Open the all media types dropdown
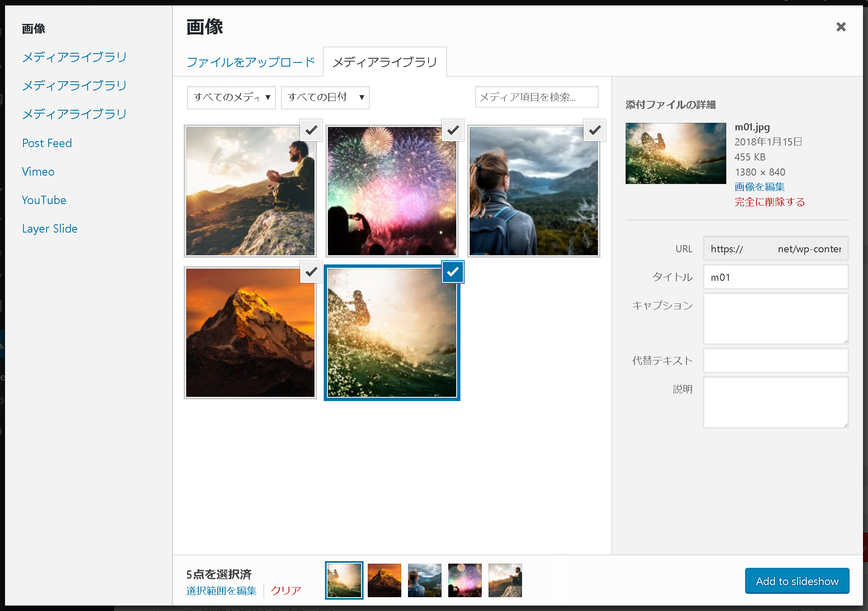Viewport: 868px width, 611px height. (231, 98)
